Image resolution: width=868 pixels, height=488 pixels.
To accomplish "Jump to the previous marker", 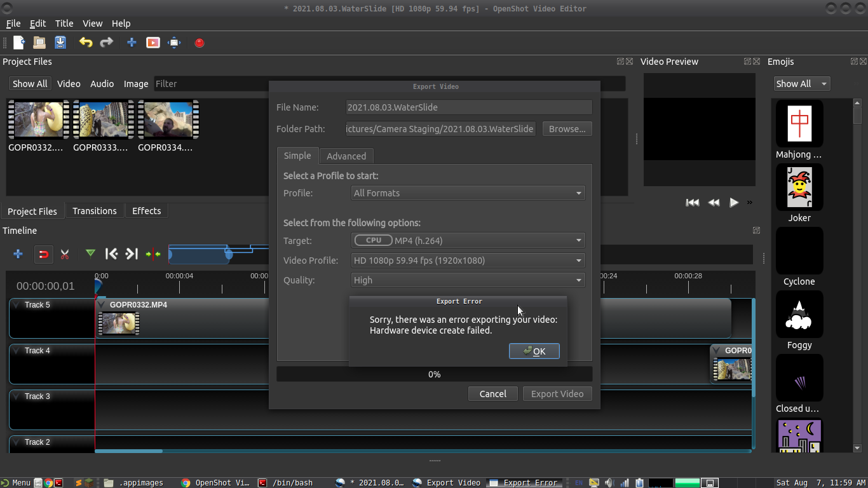I will pos(111,254).
